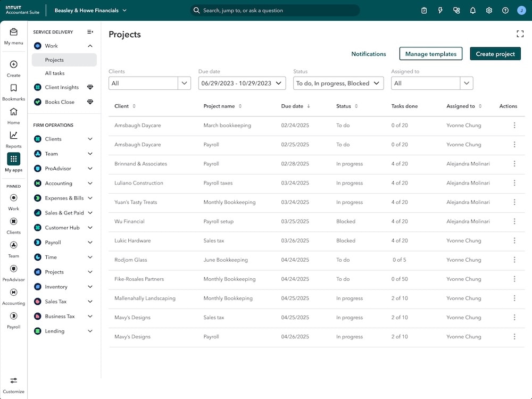Select Projects under the Work menu
This screenshot has height=399, width=532.
coord(53,60)
